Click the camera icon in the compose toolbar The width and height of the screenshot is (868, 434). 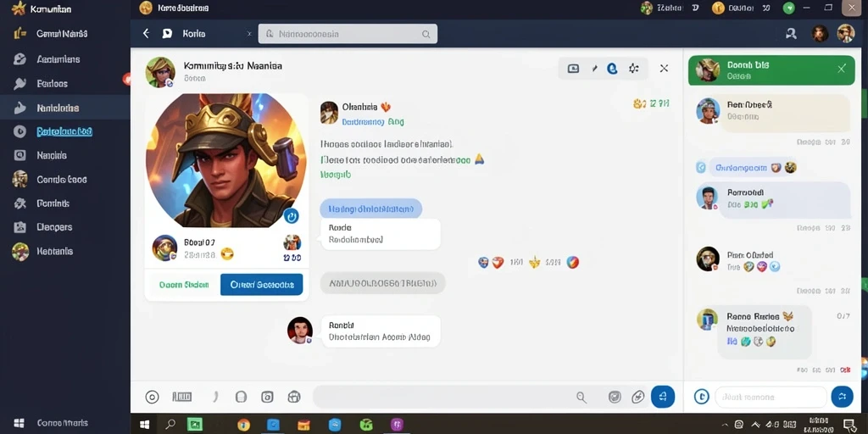tap(267, 397)
